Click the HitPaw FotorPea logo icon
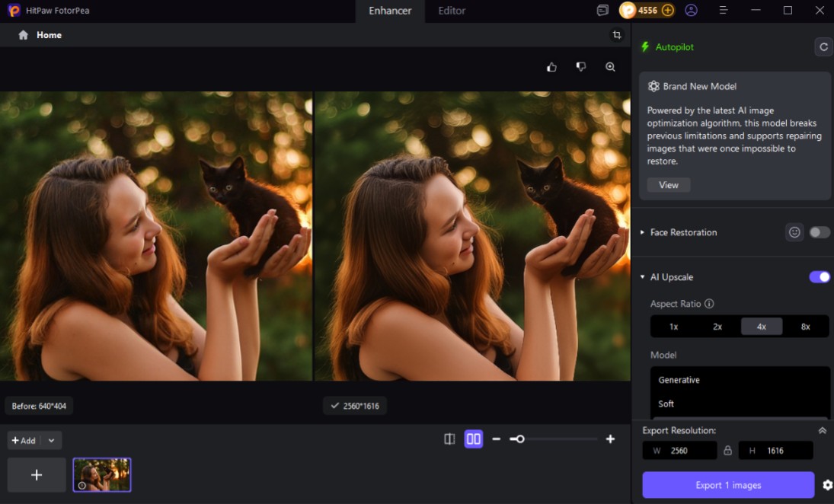The image size is (834, 504). click(14, 10)
